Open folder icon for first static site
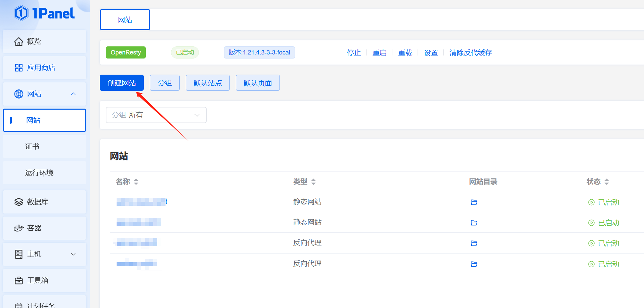Image resolution: width=644 pixels, height=308 pixels. tap(474, 202)
